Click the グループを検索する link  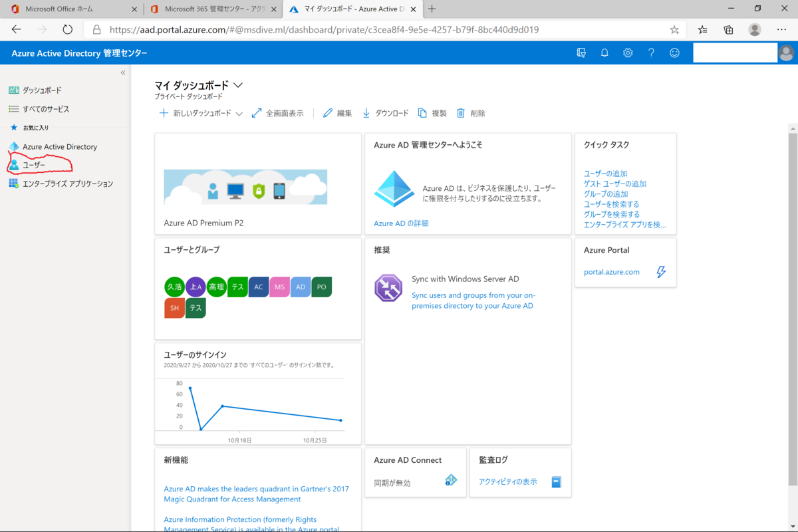[x=612, y=214]
